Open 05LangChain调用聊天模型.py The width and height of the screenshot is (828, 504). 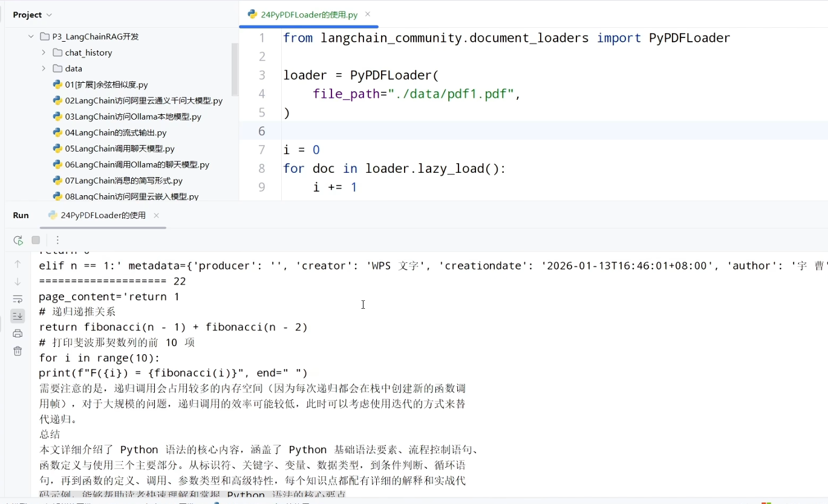coord(120,149)
